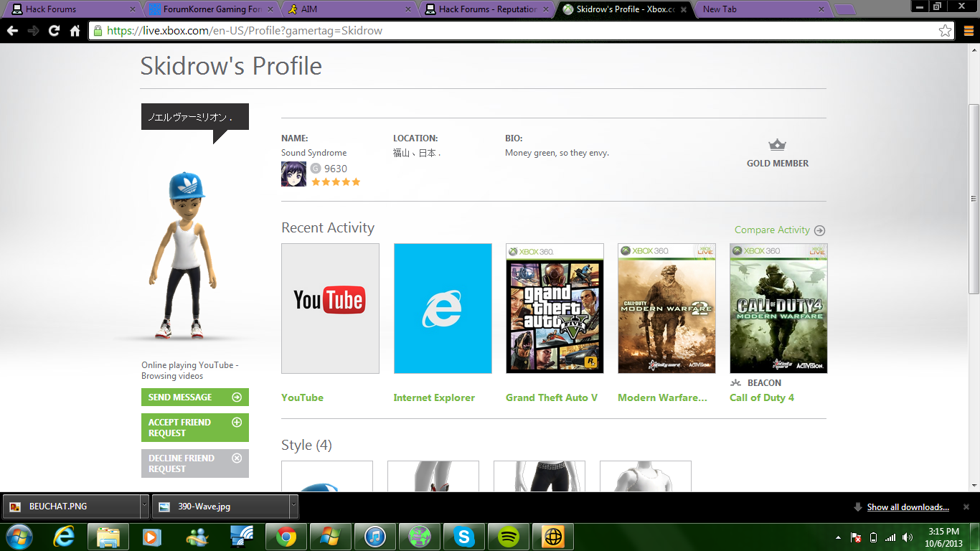Open the Modern Warfare... link
980x551 pixels.
click(662, 397)
